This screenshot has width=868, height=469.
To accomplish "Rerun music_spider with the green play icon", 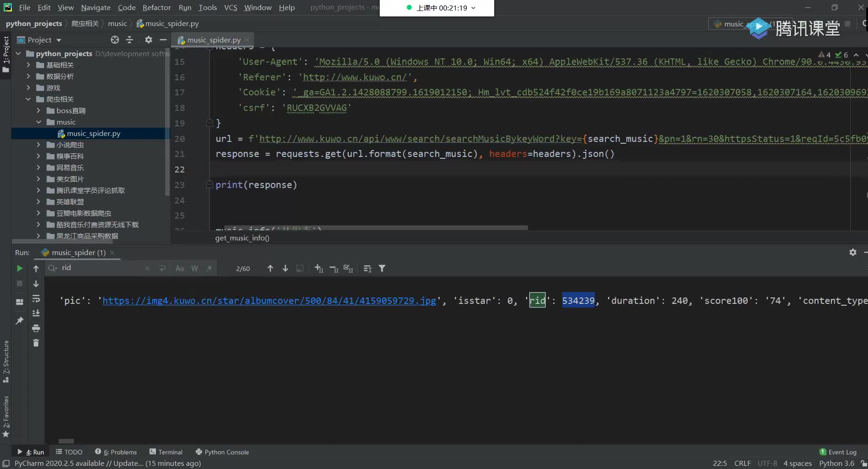I will [x=20, y=268].
